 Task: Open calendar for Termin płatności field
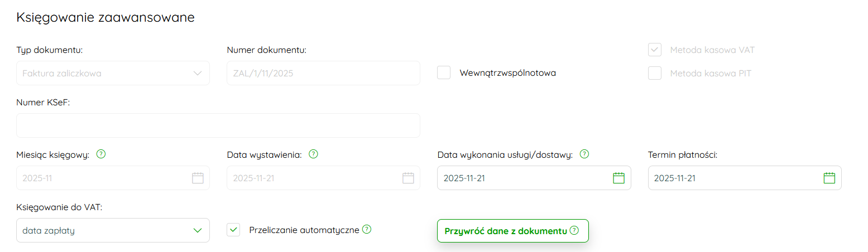click(829, 178)
